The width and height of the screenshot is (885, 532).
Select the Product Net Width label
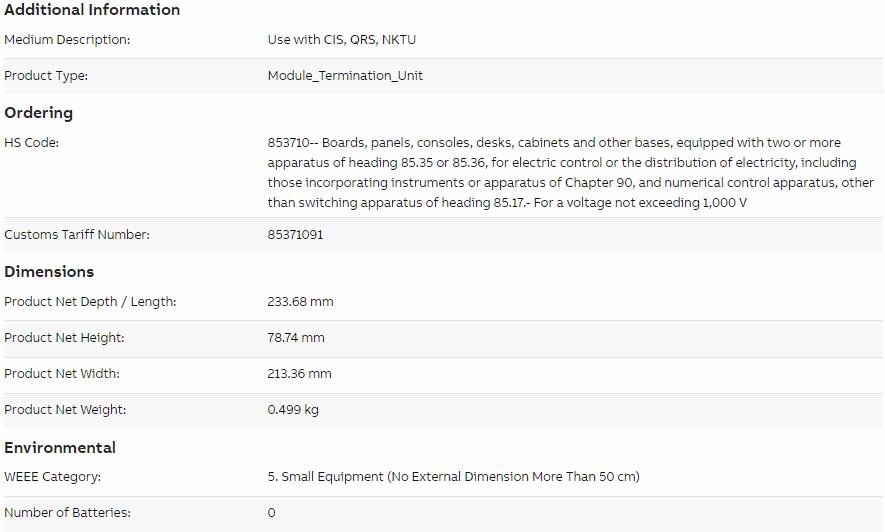pos(62,373)
